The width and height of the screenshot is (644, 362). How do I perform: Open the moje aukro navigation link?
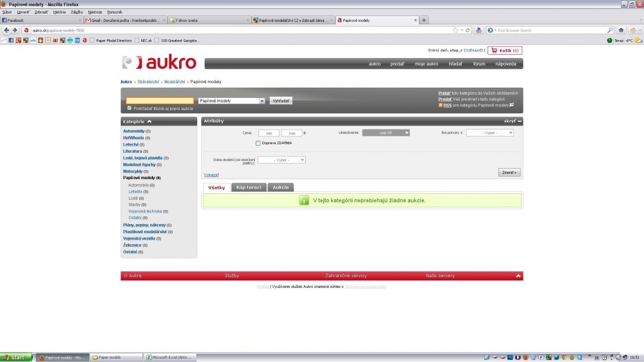[x=426, y=64]
